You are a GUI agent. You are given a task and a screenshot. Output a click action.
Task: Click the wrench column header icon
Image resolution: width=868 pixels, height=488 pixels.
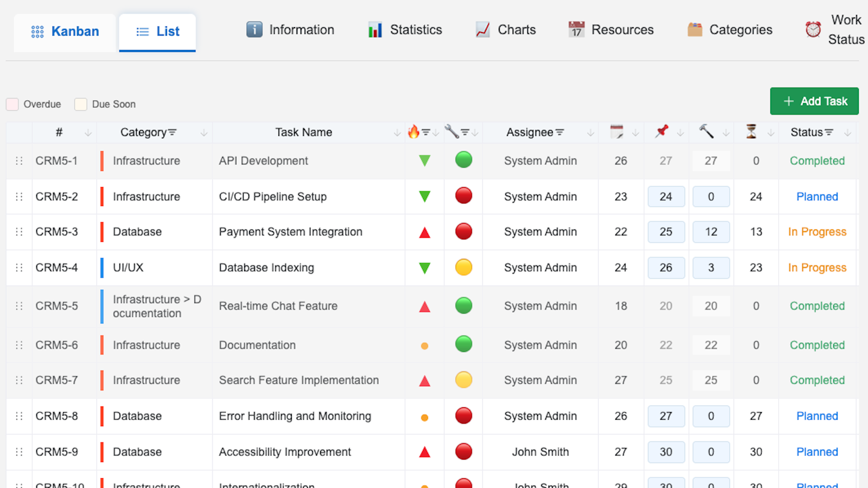coord(452,132)
